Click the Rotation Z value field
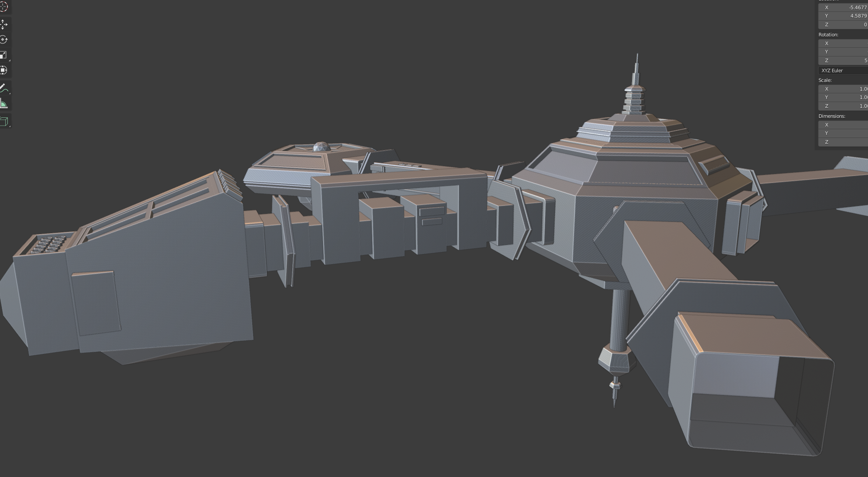 (843, 60)
